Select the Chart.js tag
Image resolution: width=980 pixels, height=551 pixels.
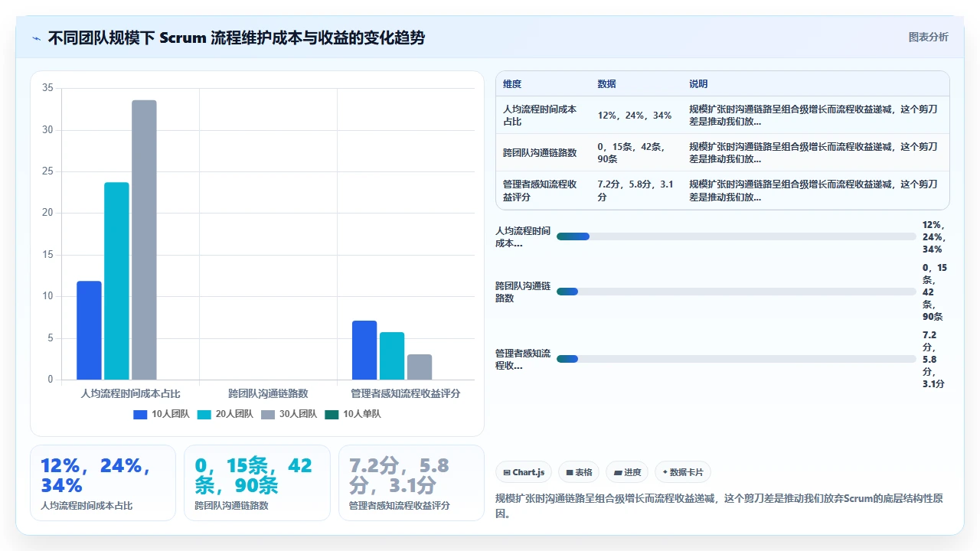click(524, 472)
